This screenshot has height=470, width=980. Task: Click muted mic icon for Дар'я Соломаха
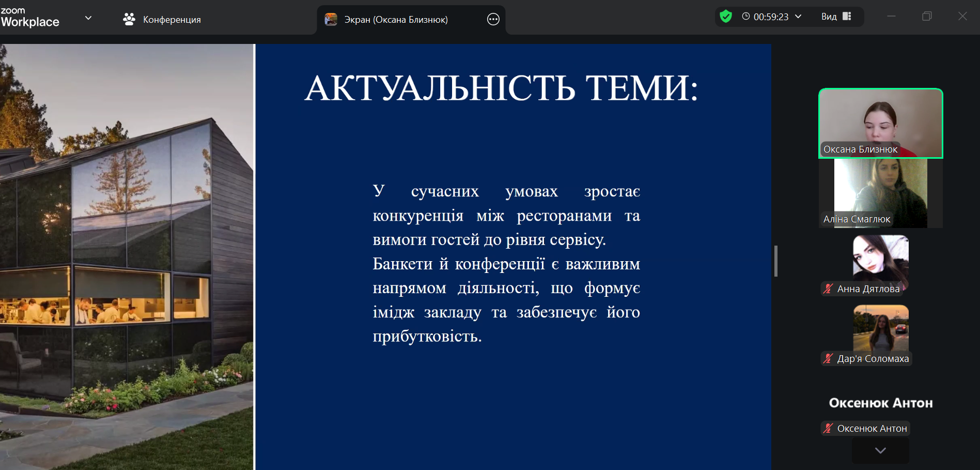(828, 359)
